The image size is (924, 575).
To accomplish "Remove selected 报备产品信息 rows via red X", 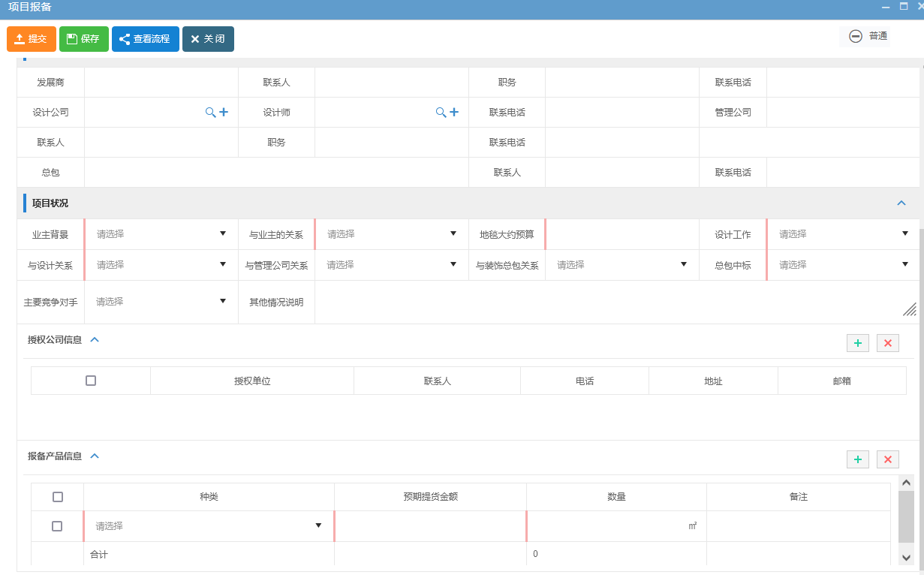I will (x=888, y=459).
